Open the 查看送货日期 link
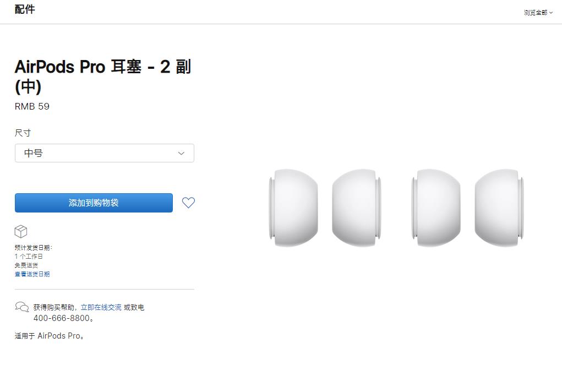The width and height of the screenshot is (562, 392). point(32,274)
